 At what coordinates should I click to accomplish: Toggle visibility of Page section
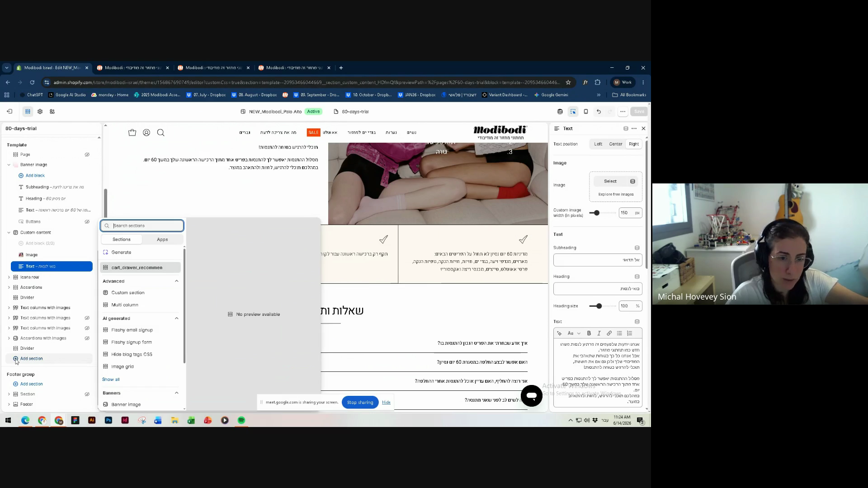point(87,155)
